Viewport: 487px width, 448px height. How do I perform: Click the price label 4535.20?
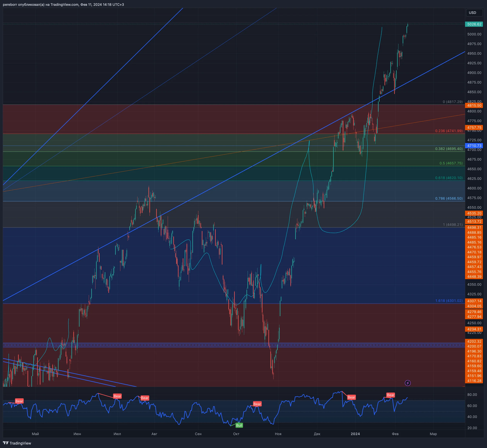pos(474,213)
